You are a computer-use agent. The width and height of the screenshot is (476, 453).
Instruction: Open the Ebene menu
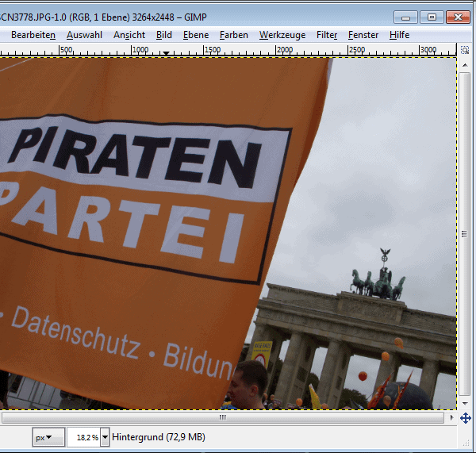pos(196,35)
